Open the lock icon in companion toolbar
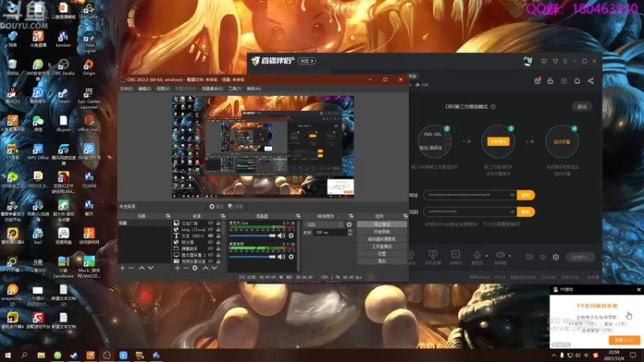 [x=551, y=81]
